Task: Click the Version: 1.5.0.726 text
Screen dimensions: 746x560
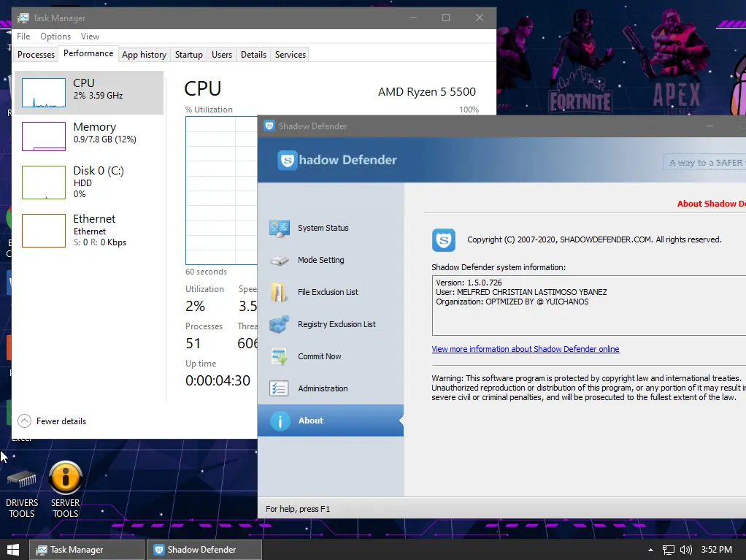Action: pyautogui.click(x=469, y=283)
